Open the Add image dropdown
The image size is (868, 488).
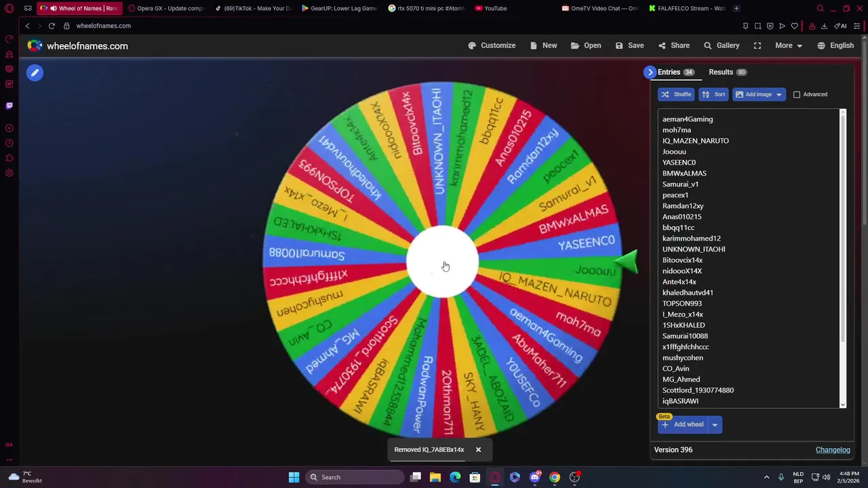759,94
